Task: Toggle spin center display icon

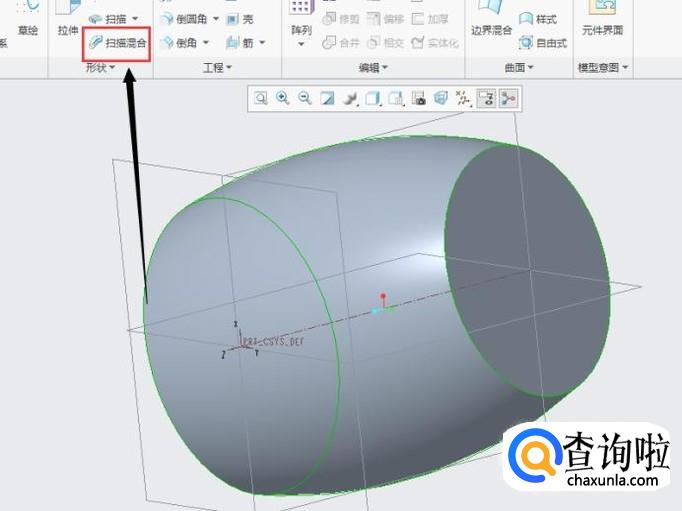Action: pyautogui.click(x=508, y=98)
